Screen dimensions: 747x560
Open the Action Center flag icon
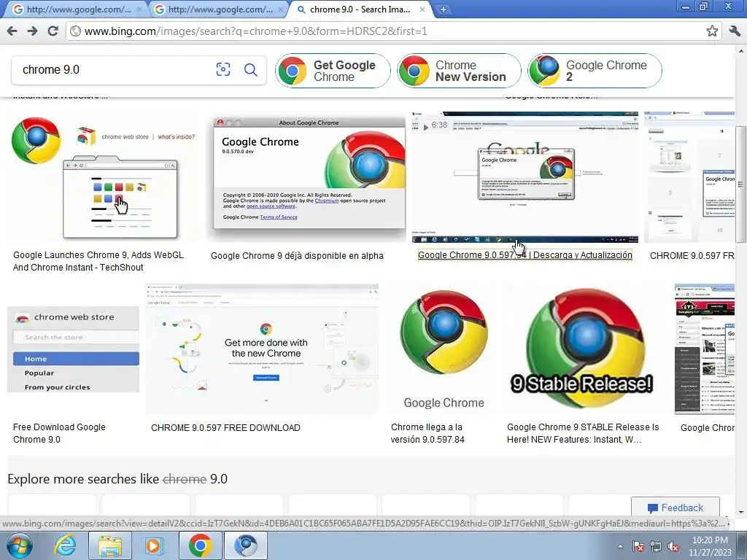point(638,547)
